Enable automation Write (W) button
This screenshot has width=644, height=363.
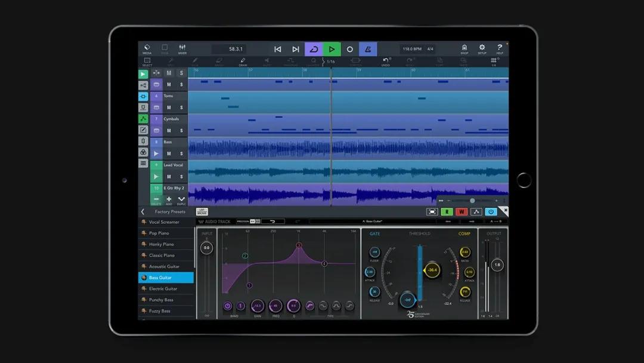[x=461, y=212]
